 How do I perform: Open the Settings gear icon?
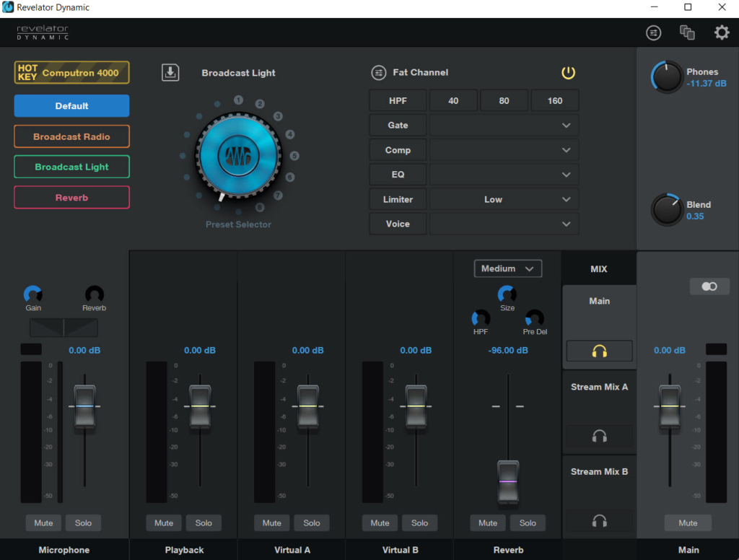[722, 32]
